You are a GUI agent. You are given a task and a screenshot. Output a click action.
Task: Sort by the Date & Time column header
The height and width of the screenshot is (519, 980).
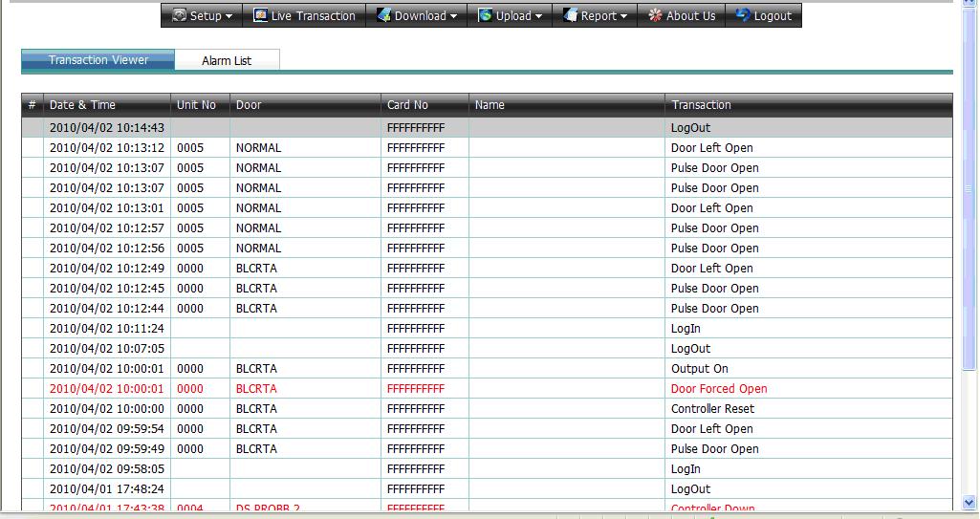(82, 105)
